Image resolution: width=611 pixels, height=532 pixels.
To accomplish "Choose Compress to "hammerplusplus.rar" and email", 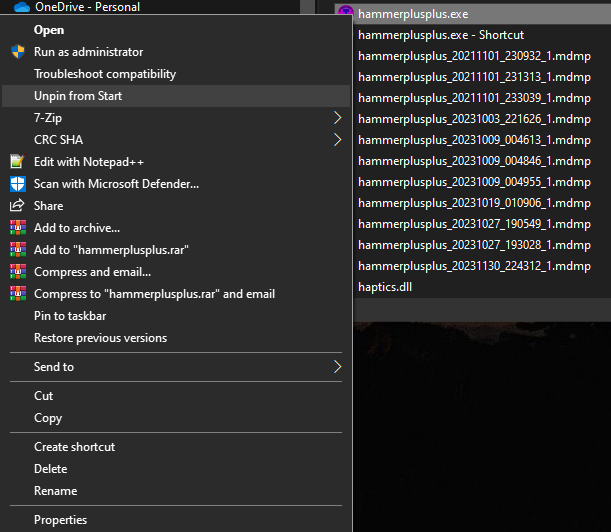I will (176, 294).
